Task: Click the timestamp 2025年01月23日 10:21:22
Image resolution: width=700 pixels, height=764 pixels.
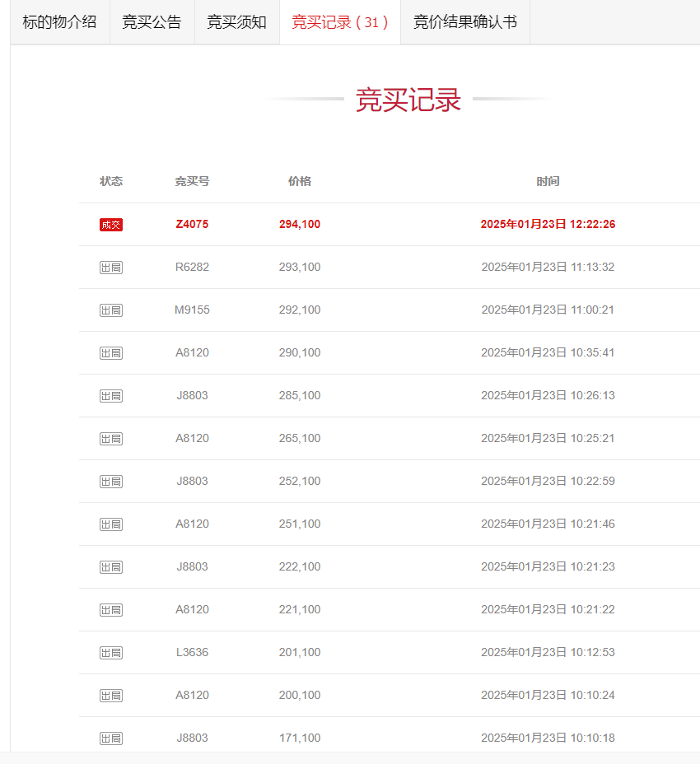Action: click(548, 610)
